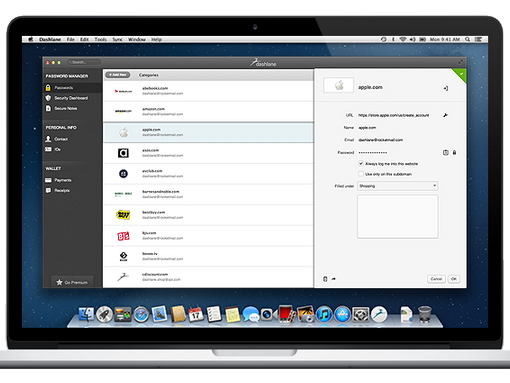Open the Sync menu
The image size is (510, 383).
(x=117, y=39)
